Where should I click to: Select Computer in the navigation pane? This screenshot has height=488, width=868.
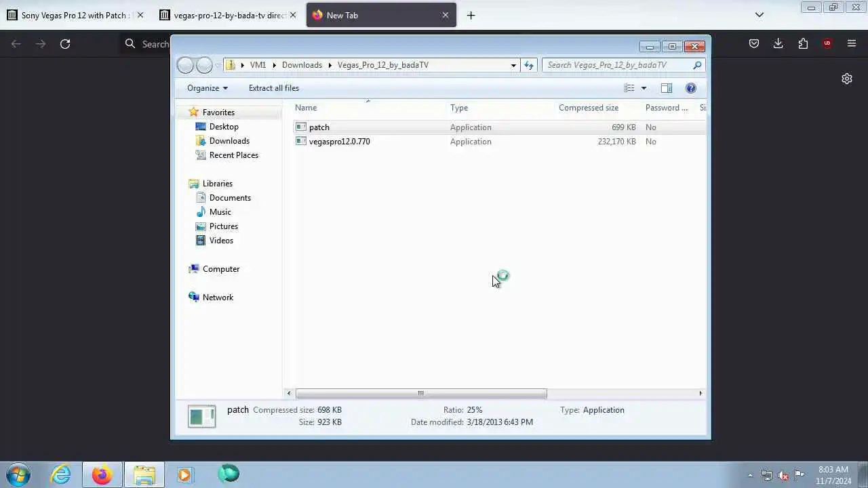221,269
